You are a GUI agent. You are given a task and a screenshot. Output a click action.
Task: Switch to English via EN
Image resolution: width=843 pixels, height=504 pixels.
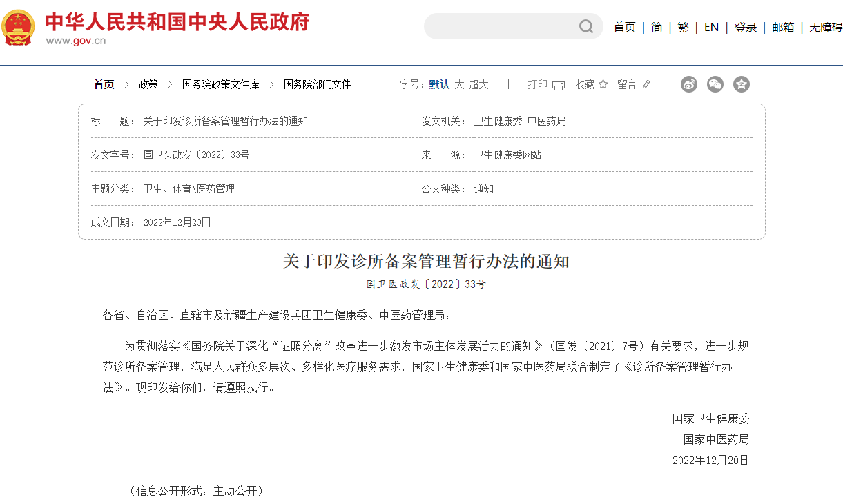point(711,27)
